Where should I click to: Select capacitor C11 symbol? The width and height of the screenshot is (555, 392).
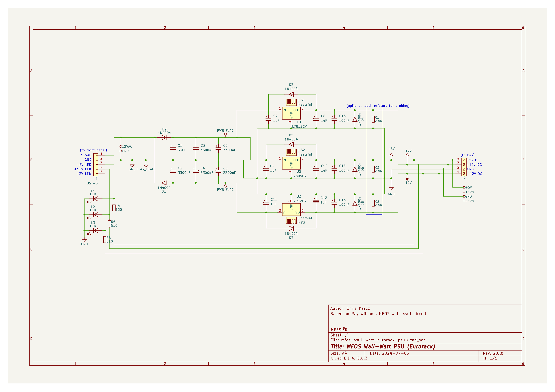pos(266,203)
